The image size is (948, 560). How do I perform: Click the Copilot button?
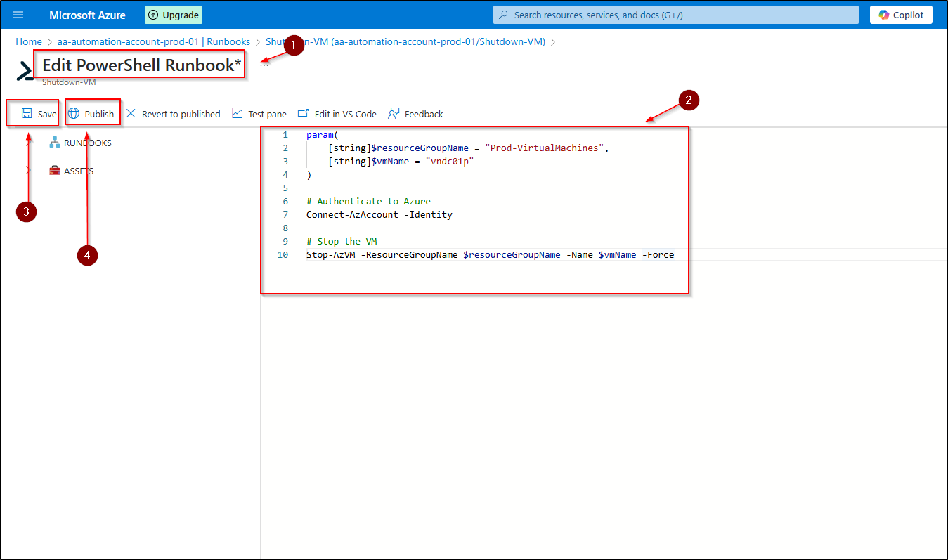(901, 15)
